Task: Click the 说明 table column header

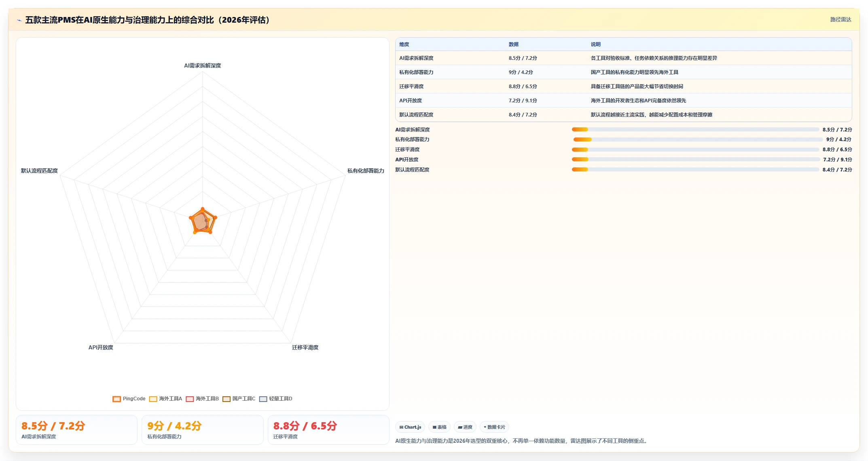Action: (596, 44)
